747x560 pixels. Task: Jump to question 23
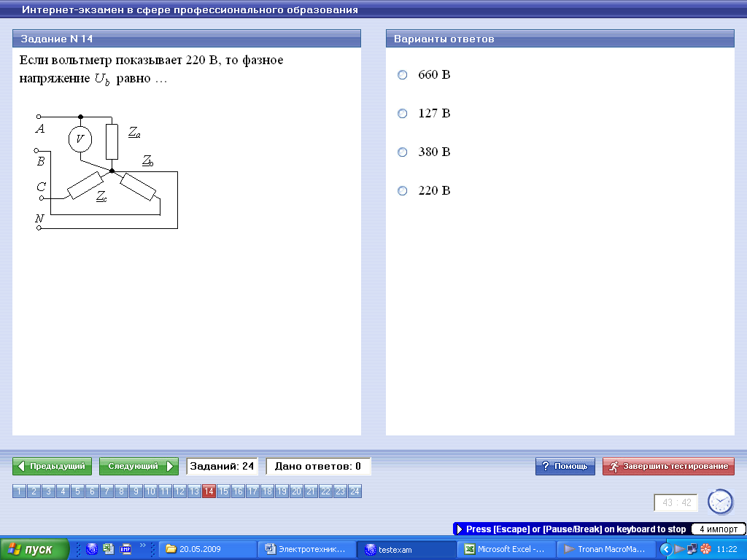tap(340, 491)
